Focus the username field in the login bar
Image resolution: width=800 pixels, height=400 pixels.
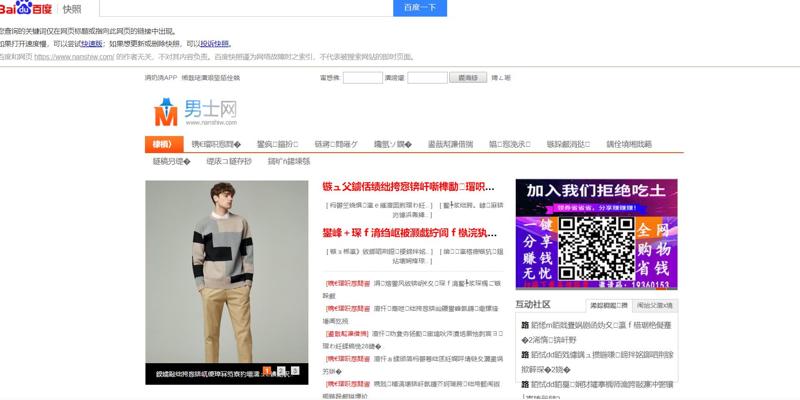363,78
